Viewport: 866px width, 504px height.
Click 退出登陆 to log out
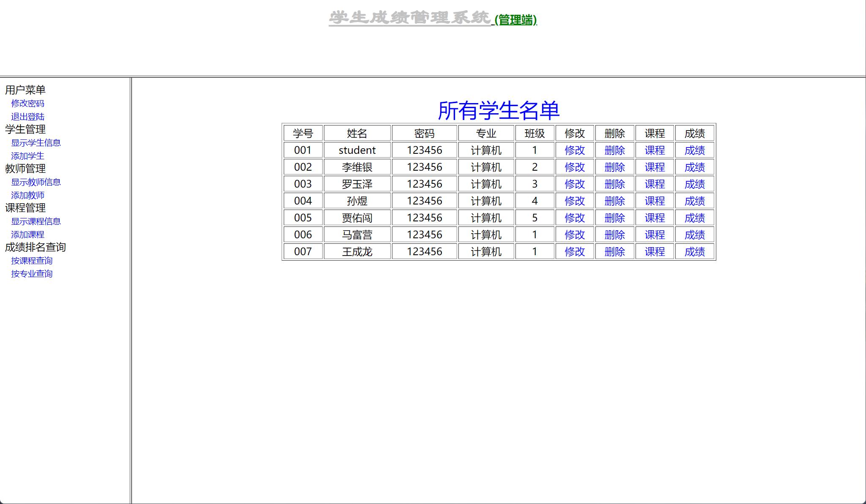[28, 117]
